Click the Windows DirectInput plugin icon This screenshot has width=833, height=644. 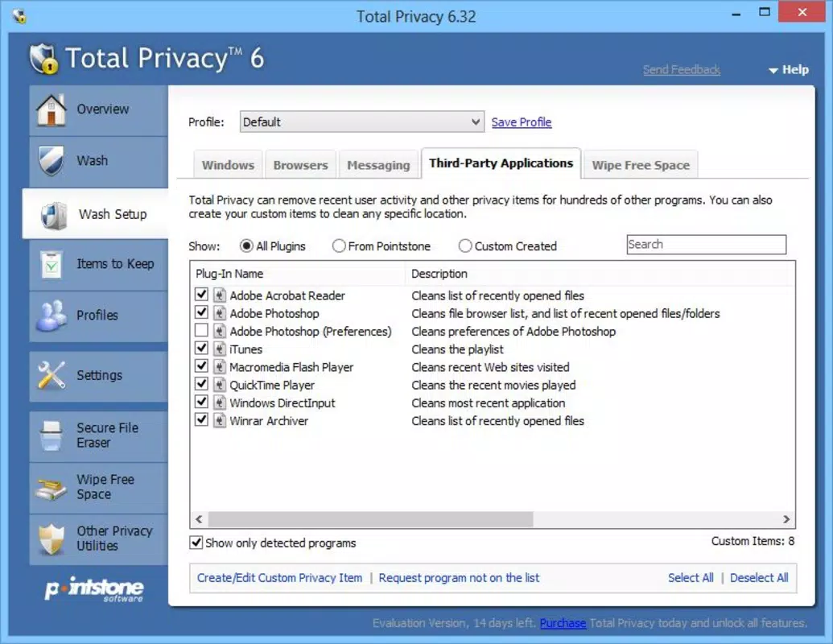click(220, 402)
